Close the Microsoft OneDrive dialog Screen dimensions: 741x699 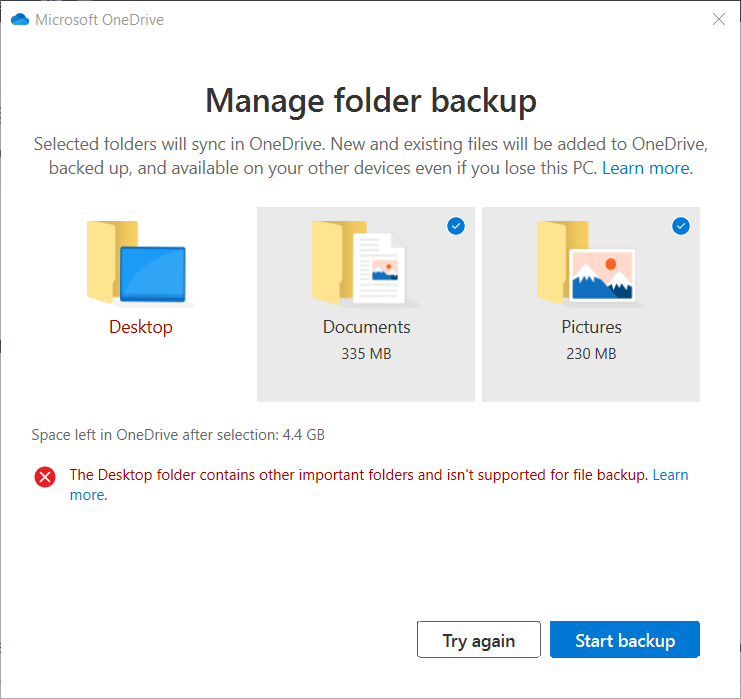[719, 19]
